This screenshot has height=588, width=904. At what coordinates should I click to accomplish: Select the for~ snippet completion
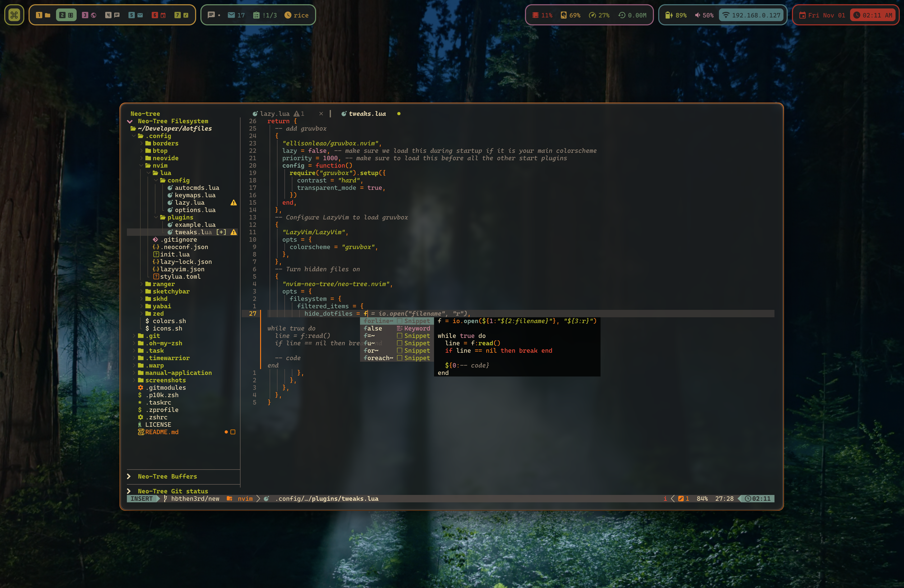click(x=397, y=351)
